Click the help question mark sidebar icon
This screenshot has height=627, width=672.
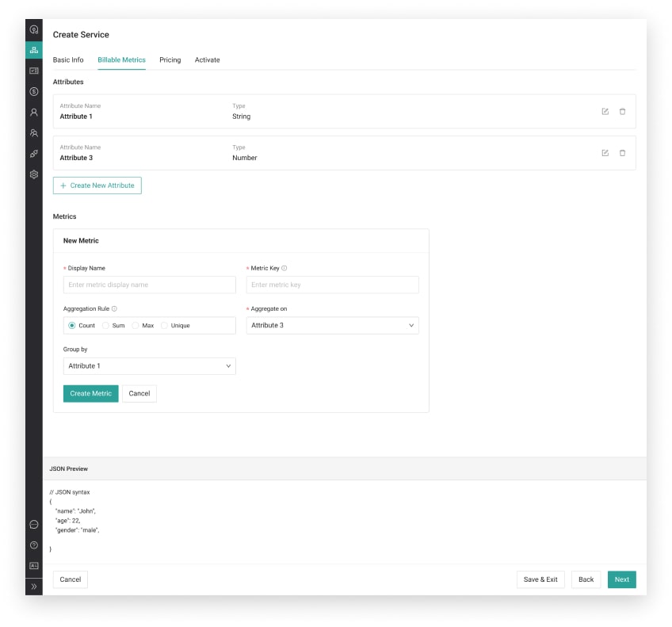[34, 545]
